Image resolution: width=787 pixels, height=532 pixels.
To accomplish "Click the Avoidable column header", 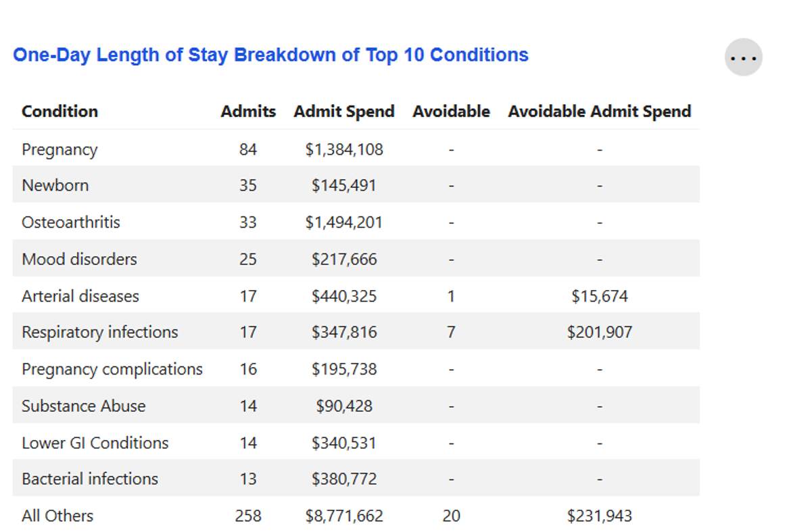I will pos(451,112).
